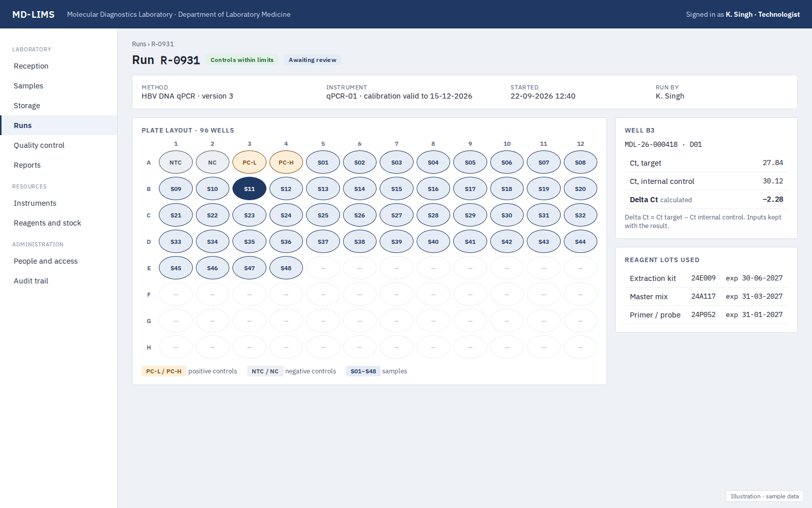Image resolution: width=812 pixels, height=508 pixels.
Task: Select Runs in the sidebar
Action: 58,125
